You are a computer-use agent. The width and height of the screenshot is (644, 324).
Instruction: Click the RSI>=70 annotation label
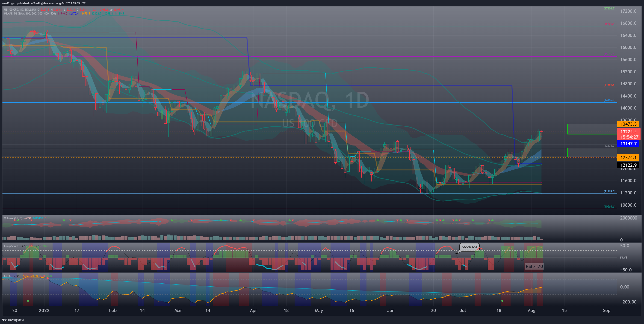click(534, 266)
